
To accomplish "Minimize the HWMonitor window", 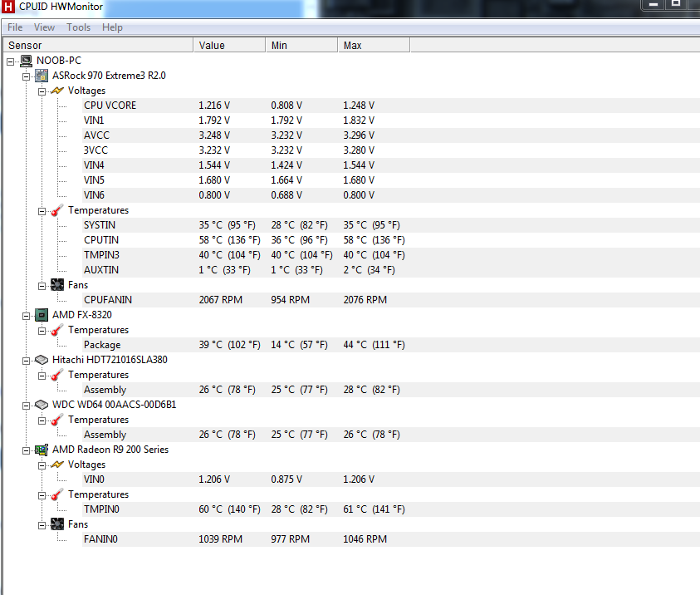I will tap(653, 4).
